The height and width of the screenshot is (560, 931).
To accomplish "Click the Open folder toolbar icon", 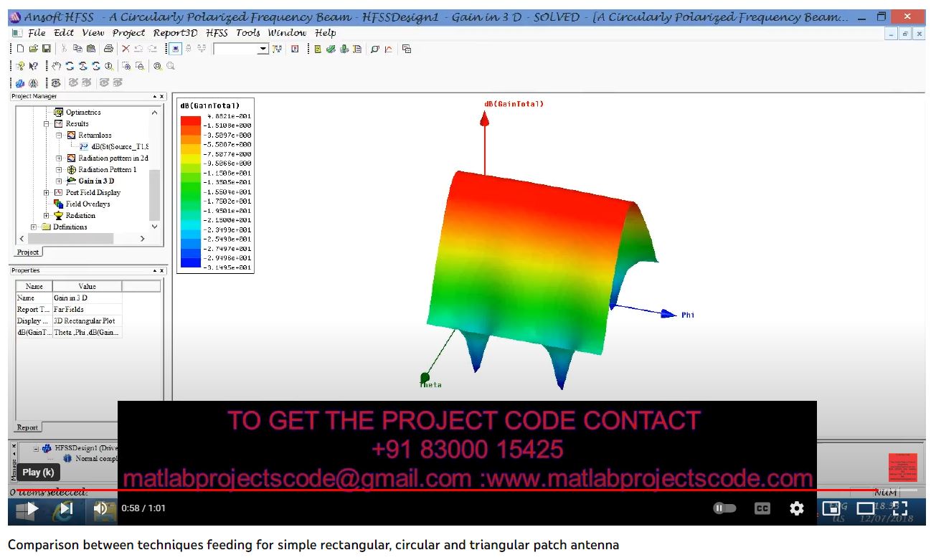I will pos(33,49).
